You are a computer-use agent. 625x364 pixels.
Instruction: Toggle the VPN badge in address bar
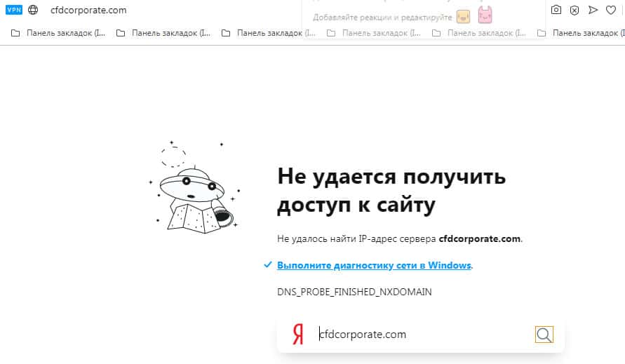coord(14,11)
